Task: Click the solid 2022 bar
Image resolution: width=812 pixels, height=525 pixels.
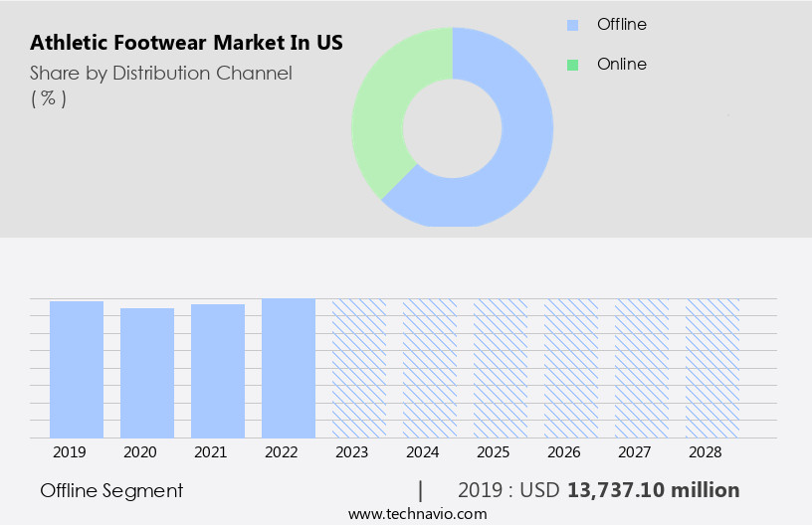Action: point(289,368)
